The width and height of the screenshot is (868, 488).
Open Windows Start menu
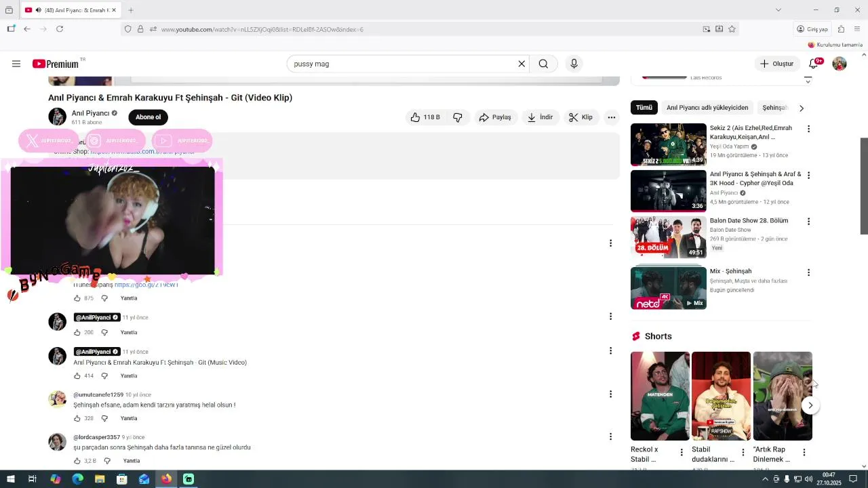(x=11, y=479)
